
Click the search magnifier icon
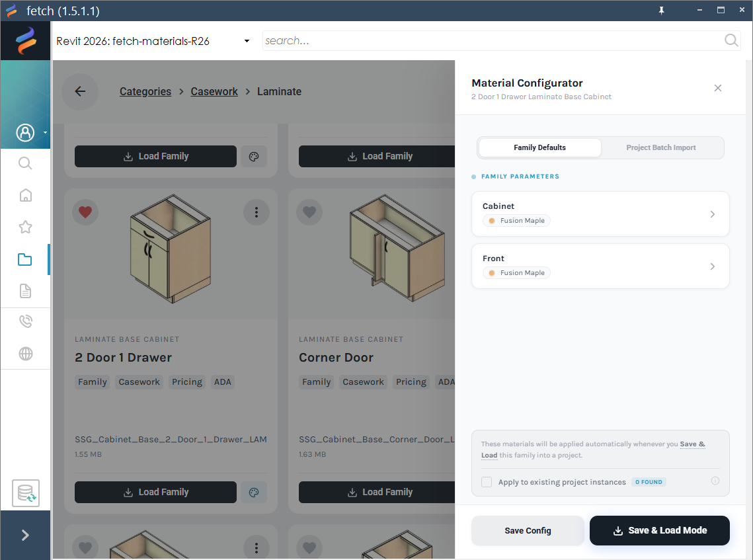(x=731, y=40)
